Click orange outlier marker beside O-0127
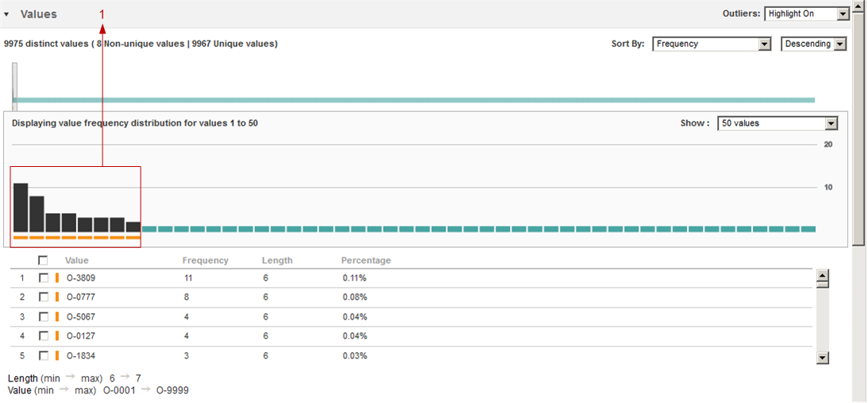868x403 pixels. (x=57, y=335)
